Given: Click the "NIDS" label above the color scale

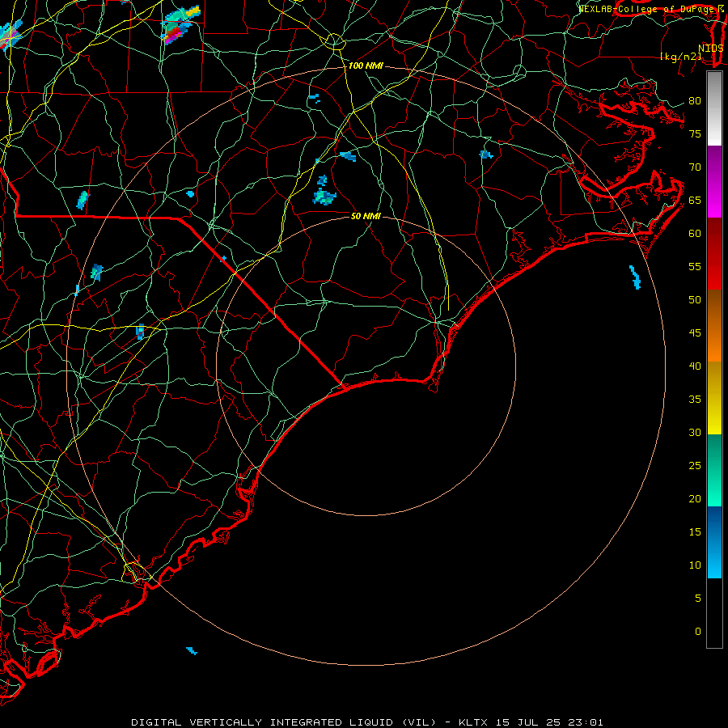Looking at the screenshot, I should click(710, 48).
